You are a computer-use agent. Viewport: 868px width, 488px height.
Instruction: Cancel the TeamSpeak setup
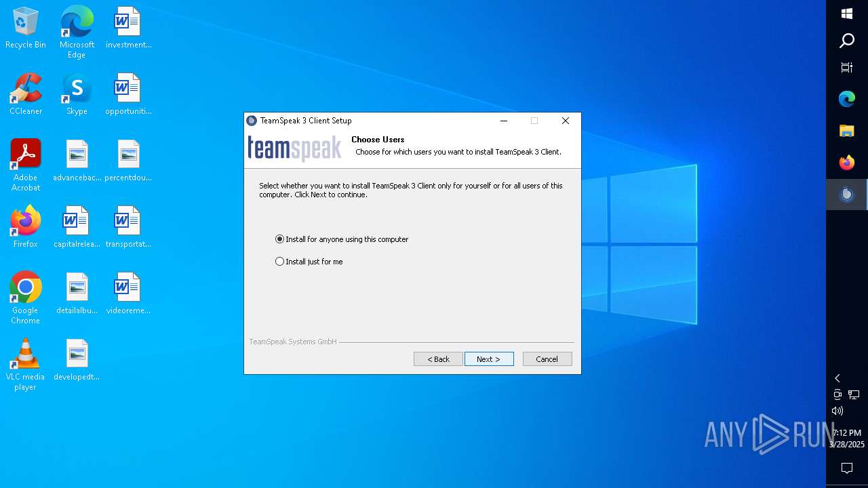(x=547, y=359)
